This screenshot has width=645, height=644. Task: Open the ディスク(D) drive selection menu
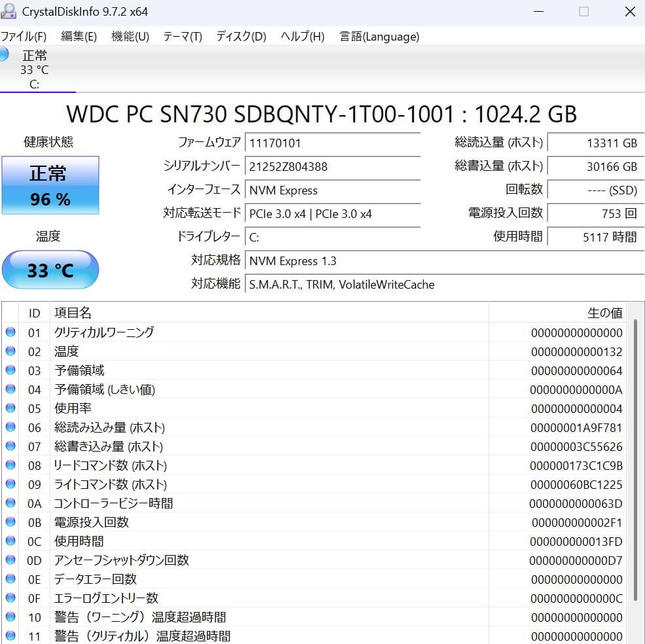coord(239,37)
